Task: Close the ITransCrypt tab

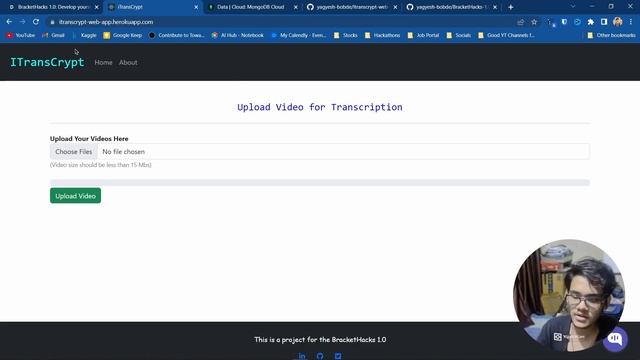Action: tap(196, 7)
